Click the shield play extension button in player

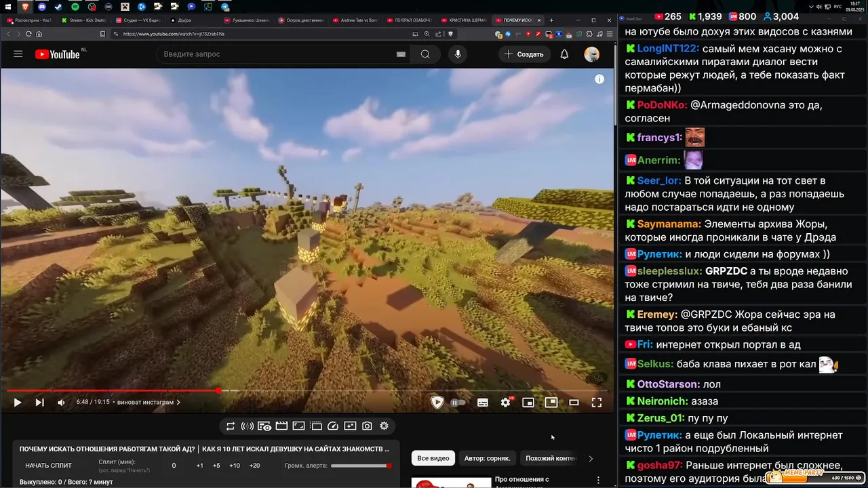click(437, 403)
